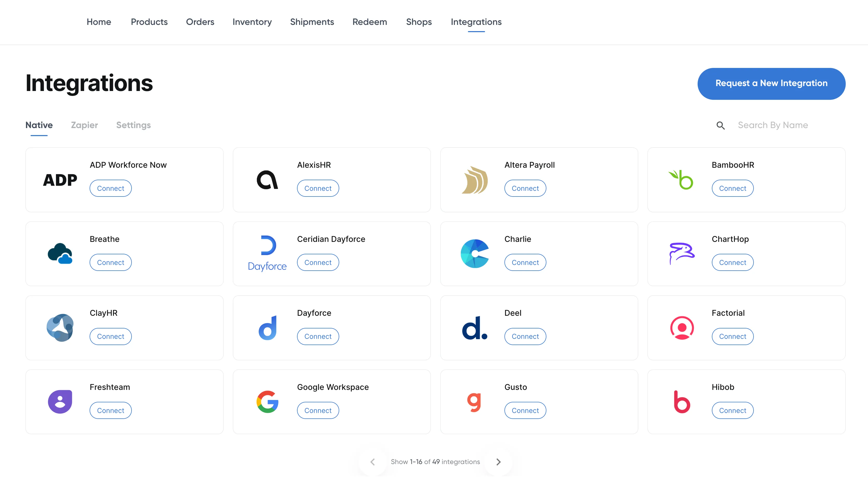This screenshot has height=491, width=868.
Task: Click the Factorial red person logo
Action: click(682, 327)
